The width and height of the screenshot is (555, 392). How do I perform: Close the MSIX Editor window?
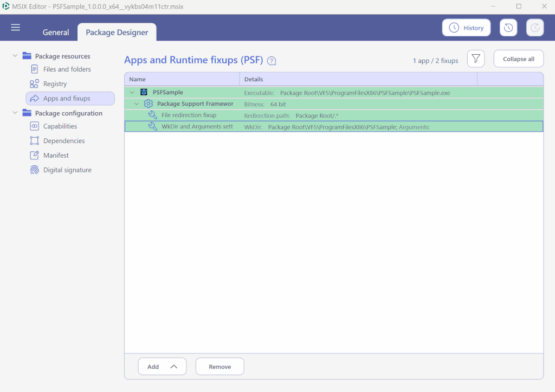point(544,7)
